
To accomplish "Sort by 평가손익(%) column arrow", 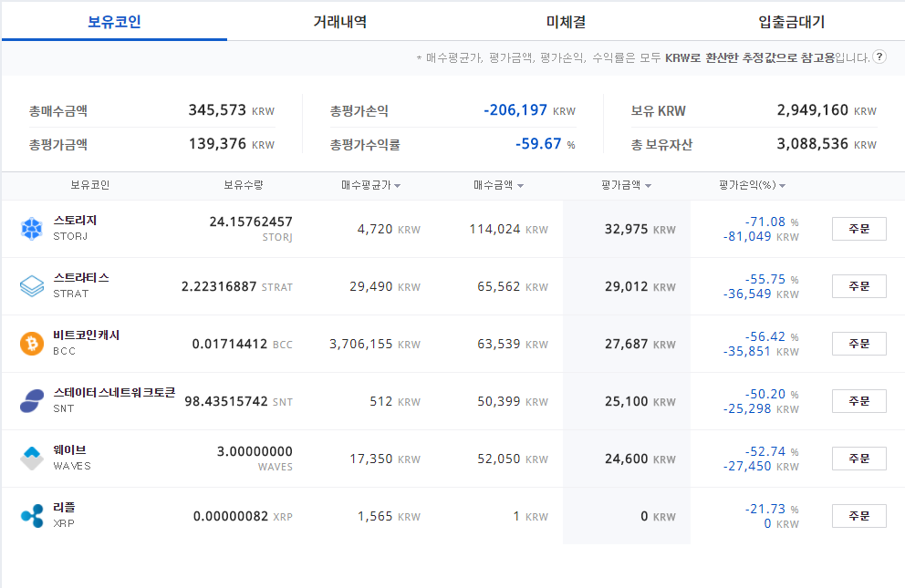I will [782, 186].
